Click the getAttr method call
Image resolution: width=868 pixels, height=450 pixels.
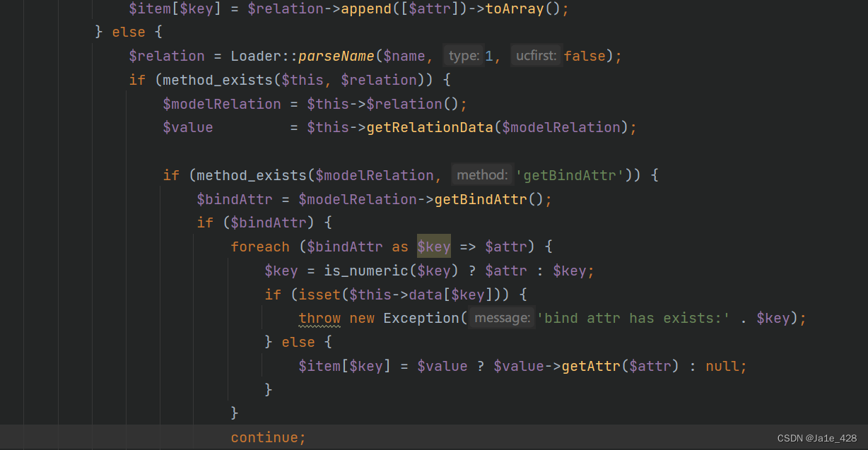591,366
